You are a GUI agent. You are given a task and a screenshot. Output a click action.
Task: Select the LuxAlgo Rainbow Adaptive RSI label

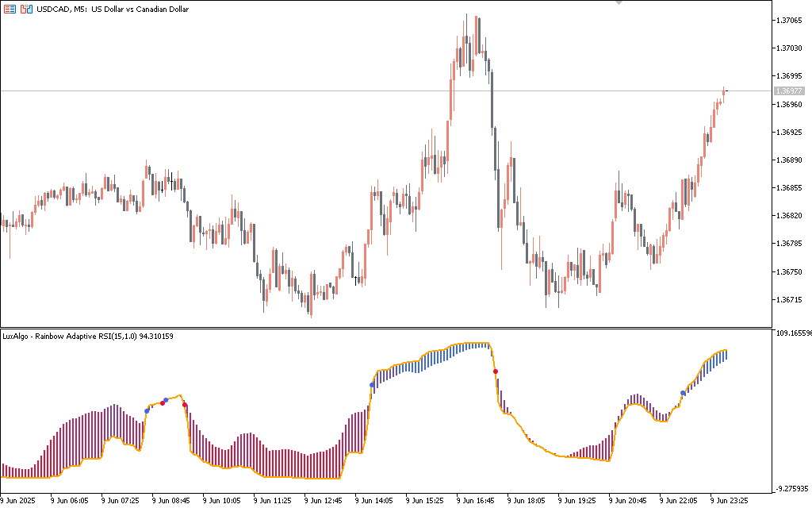[88, 337]
